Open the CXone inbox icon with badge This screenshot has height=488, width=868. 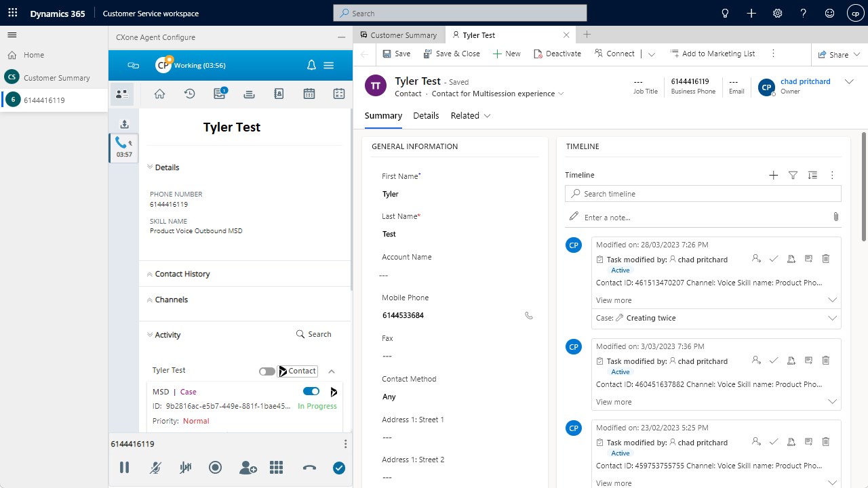pos(220,94)
